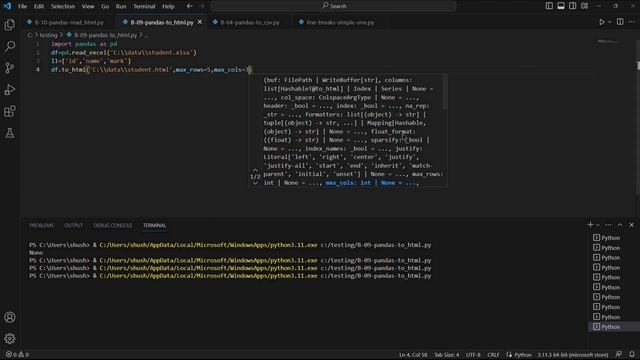The image size is (640, 360).
Task: Open the Accounts menu icon
Action: point(10,317)
